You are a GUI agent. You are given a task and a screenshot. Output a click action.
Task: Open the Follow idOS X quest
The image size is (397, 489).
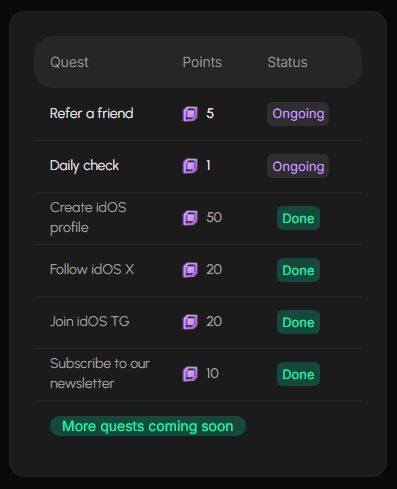tap(92, 269)
